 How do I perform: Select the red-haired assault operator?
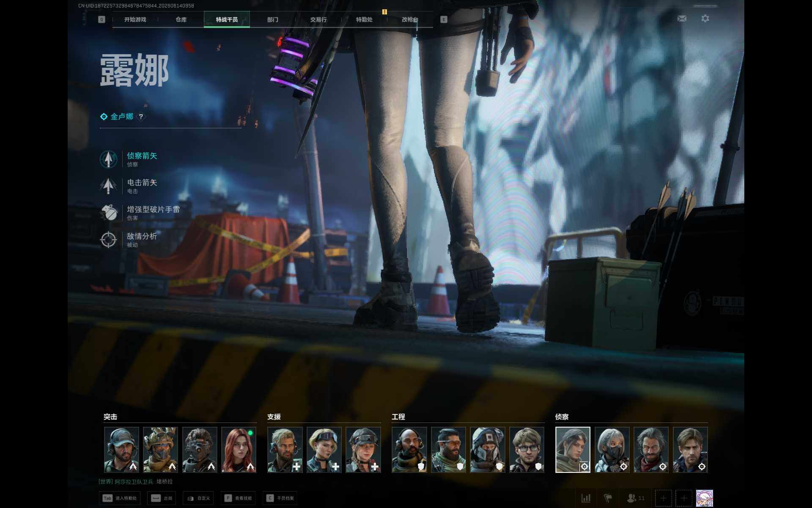(239, 450)
